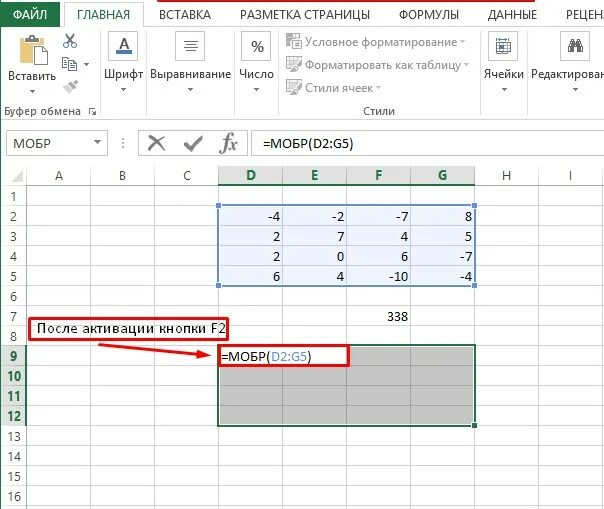Click inside the formula bar text
604x509 pixels.
[308, 144]
